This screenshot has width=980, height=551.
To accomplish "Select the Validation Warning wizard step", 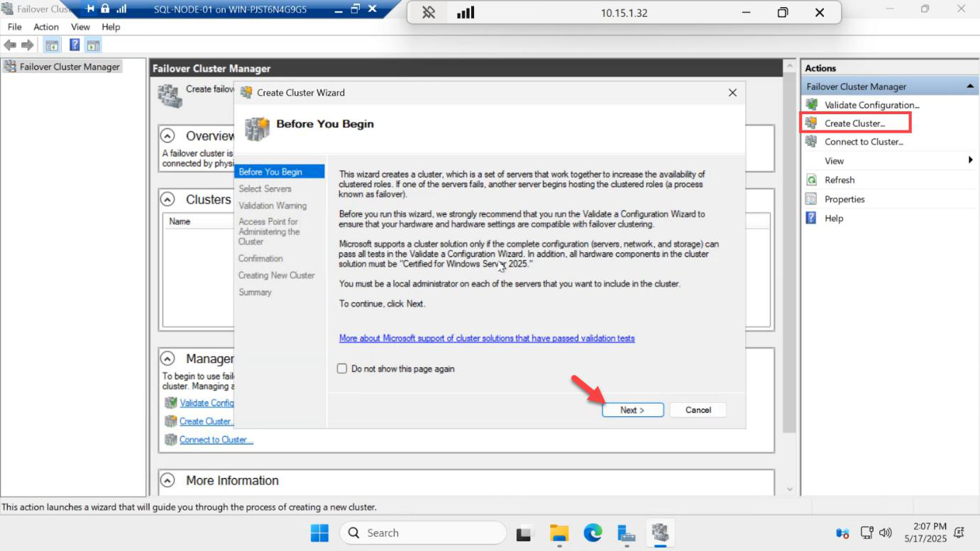I will 272,206.
